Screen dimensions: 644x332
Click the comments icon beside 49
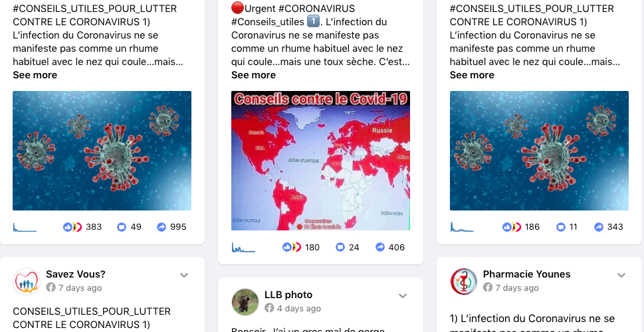point(122,227)
